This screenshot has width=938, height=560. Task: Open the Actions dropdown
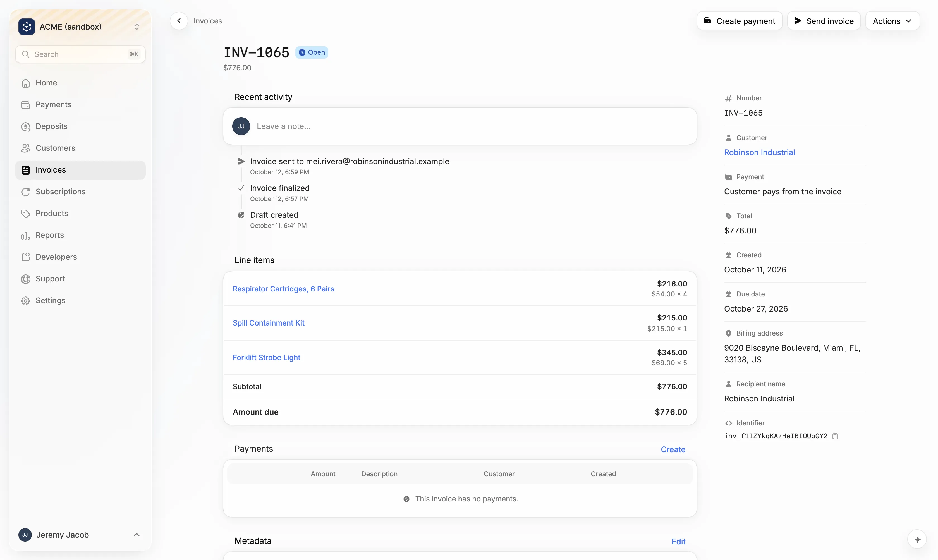pyautogui.click(x=892, y=21)
